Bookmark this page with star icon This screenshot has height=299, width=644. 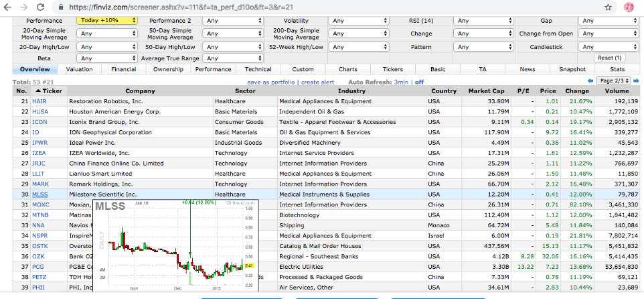(609, 7)
